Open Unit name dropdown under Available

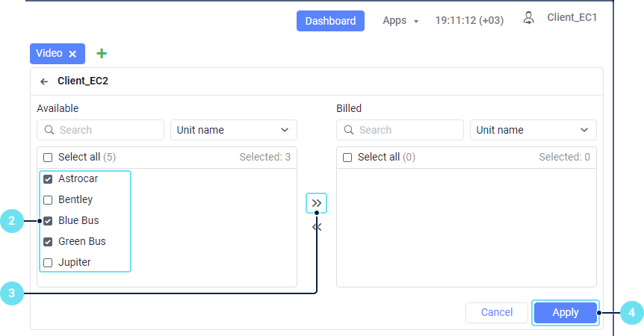point(233,130)
